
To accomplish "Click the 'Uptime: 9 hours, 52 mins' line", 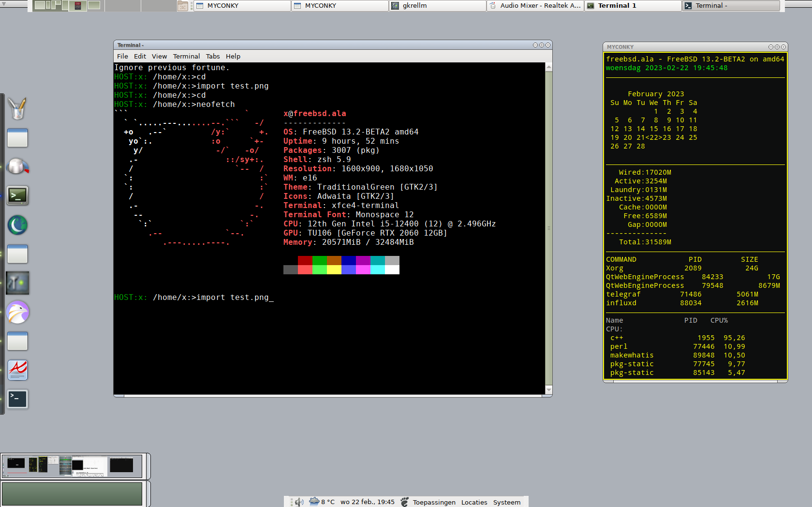I will pos(341,141).
